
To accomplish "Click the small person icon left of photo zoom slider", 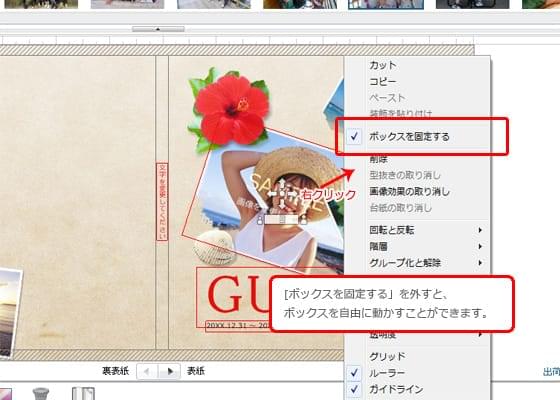I will 260,220.
